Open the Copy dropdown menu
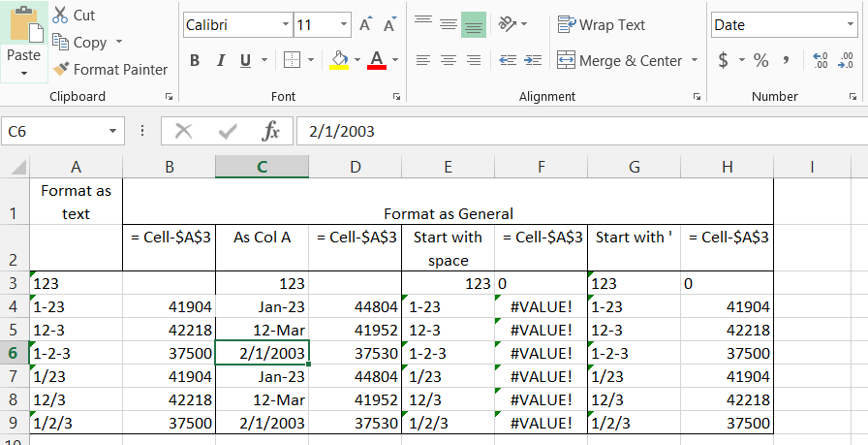868x445 pixels. click(x=119, y=42)
